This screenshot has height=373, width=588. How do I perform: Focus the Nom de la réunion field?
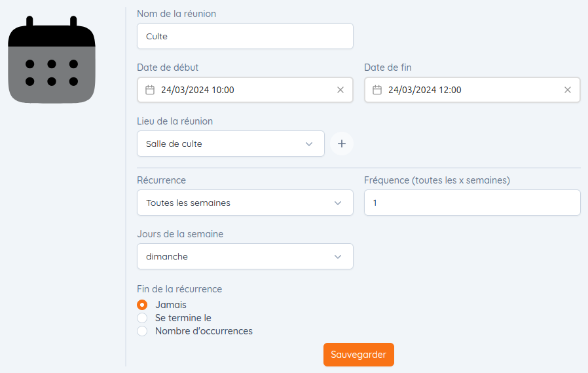[x=246, y=36]
